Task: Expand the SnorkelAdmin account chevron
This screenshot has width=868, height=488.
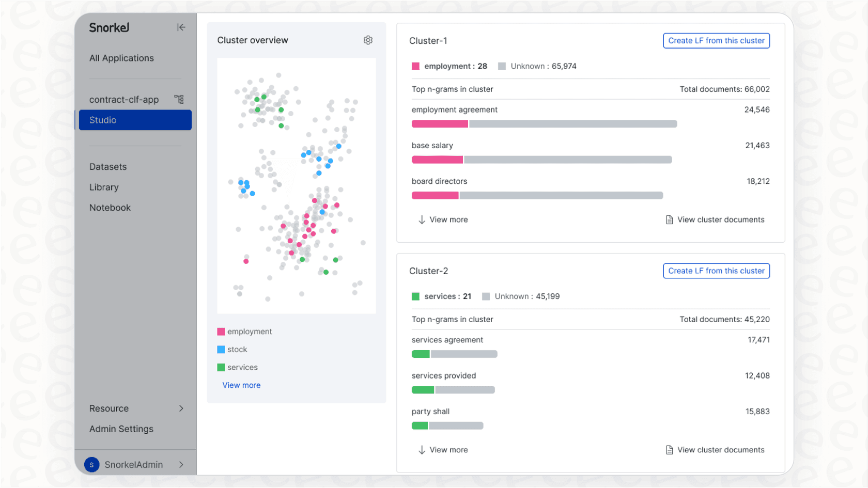Action: 181,465
